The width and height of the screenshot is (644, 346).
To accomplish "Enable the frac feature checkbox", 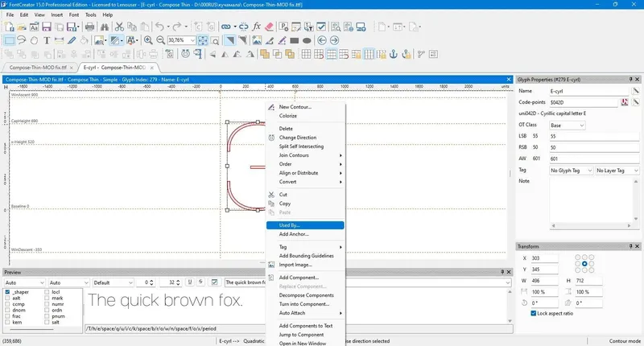I will (7, 316).
